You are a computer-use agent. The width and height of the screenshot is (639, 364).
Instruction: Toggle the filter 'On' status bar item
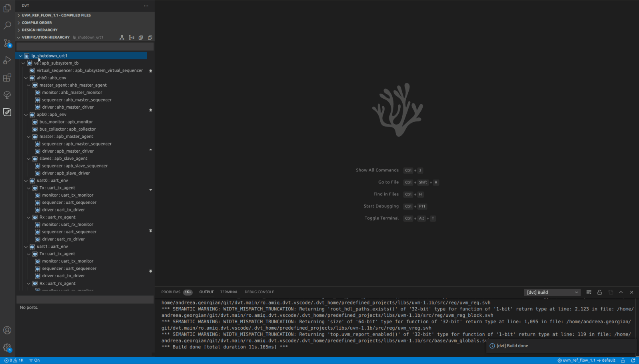coord(34,360)
